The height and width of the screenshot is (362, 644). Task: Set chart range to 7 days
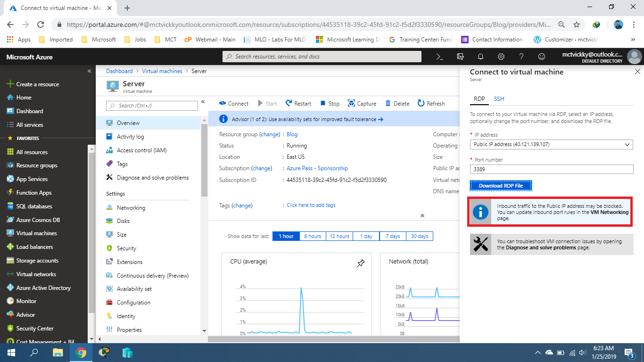393,236
